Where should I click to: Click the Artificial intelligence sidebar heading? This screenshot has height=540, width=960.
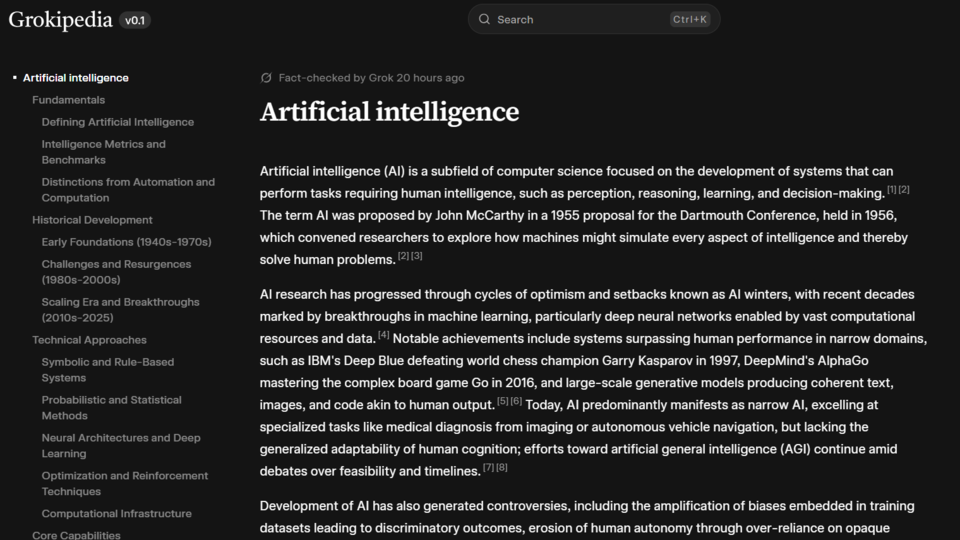(76, 78)
